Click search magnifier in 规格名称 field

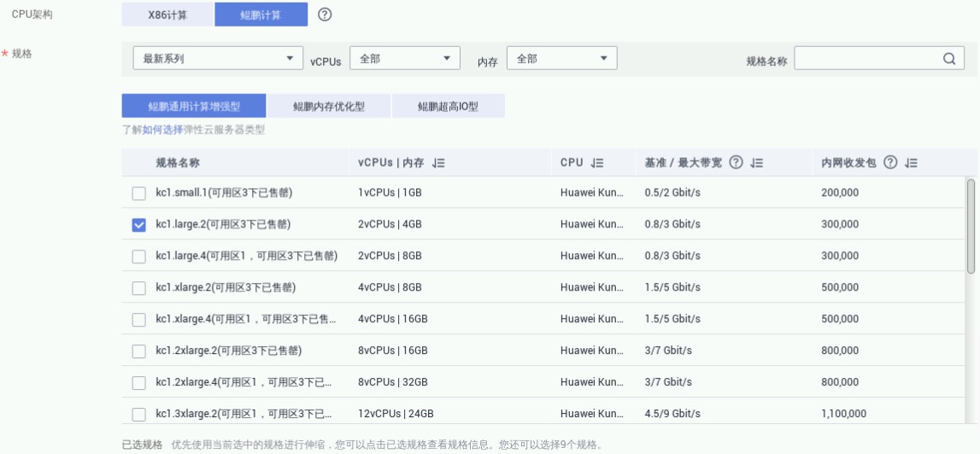[948, 59]
